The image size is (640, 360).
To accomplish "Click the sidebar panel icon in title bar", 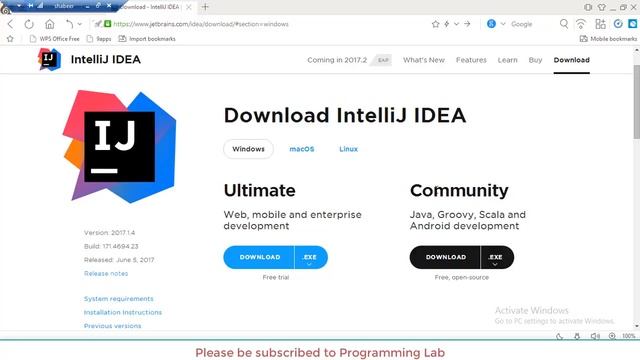I will coord(588,7).
